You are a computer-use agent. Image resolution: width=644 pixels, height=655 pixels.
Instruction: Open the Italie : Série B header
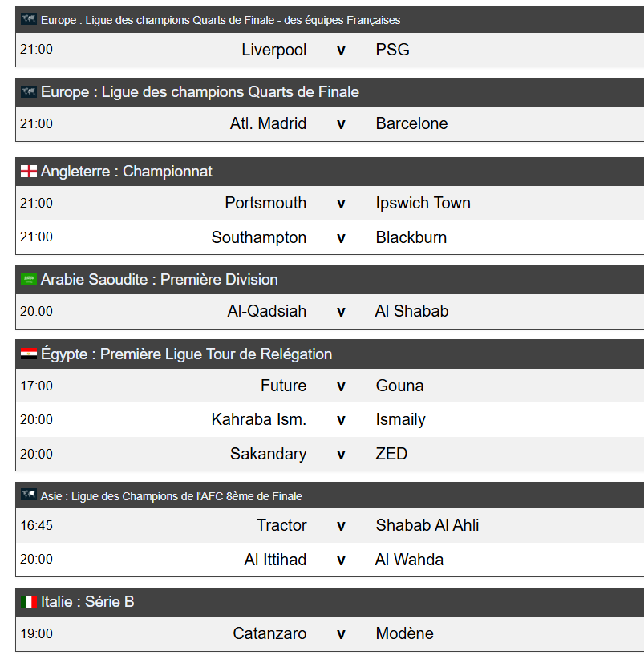pos(87,601)
